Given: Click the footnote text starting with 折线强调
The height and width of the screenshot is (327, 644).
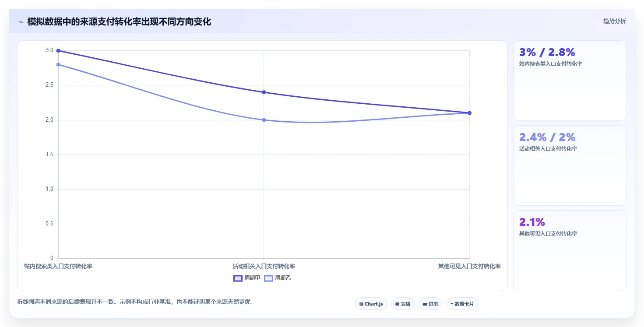Looking at the screenshot, I should click(x=135, y=302).
